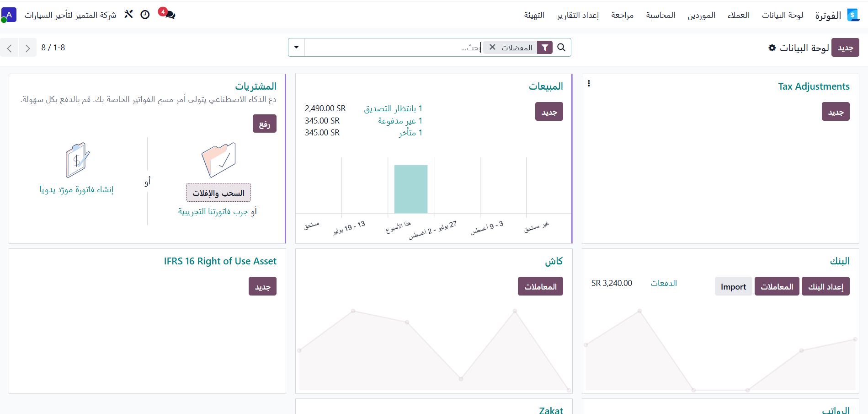Click the drag-and-drop folder illustration

(219, 160)
